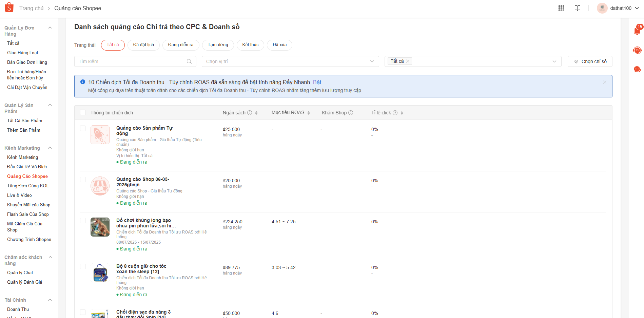Click the Ngân sách help question icon
The height and width of the screenshot is (318, 644).
pos(250,113)
